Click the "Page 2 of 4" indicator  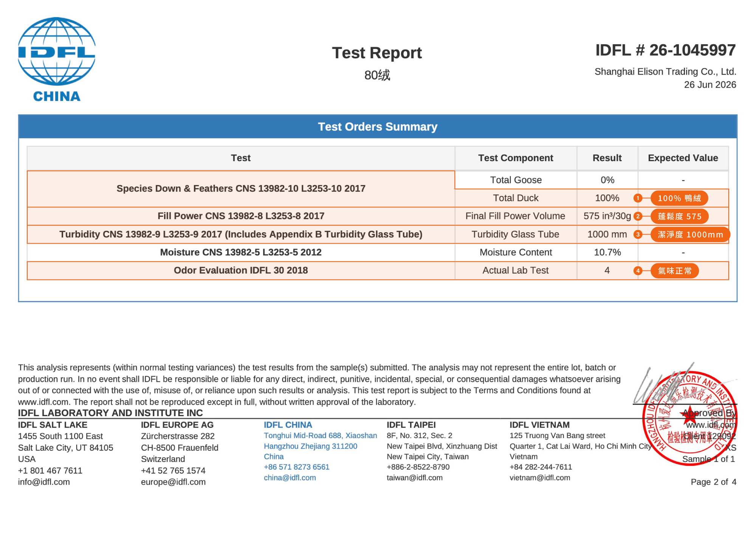click(713, 482)
